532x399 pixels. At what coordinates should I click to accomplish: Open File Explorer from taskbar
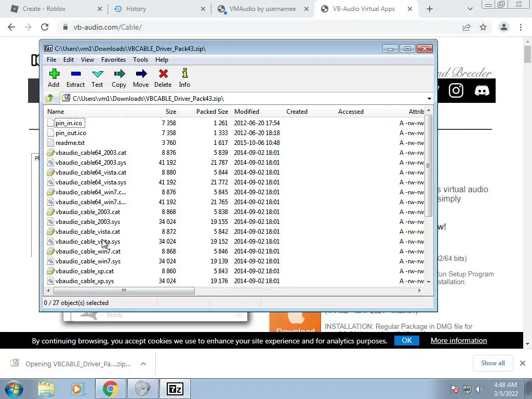tap(46, 389)
